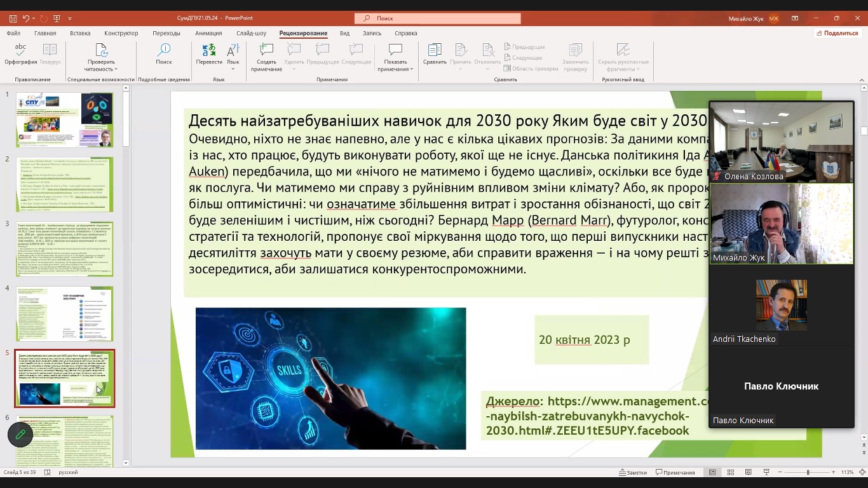Save the presentation with the floppy disk icon

13,18
